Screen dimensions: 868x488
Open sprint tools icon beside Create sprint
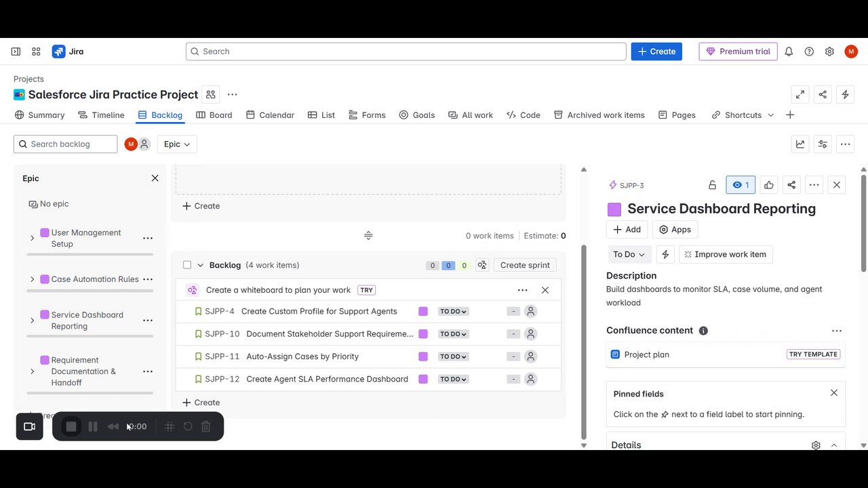point(481,265)
